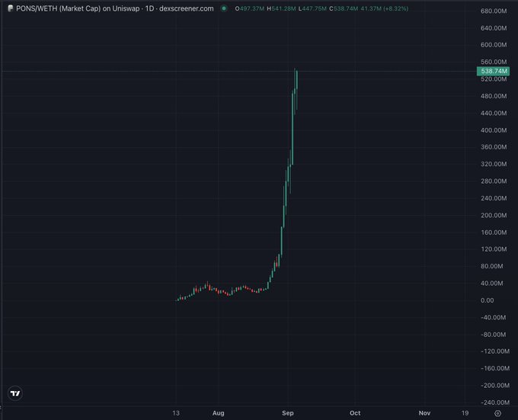Click the TradingView logo icon

[15, 393]
